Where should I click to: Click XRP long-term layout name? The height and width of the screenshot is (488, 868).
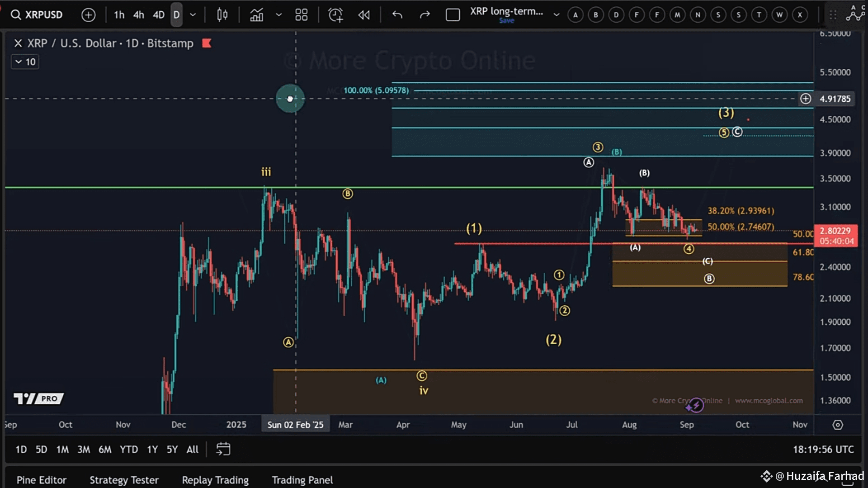[506, 12]
